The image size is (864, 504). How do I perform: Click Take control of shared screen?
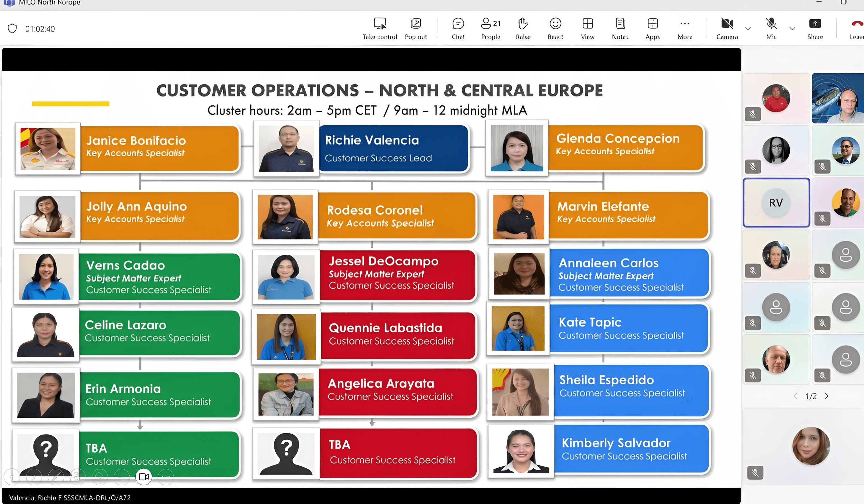click(380, 29)
